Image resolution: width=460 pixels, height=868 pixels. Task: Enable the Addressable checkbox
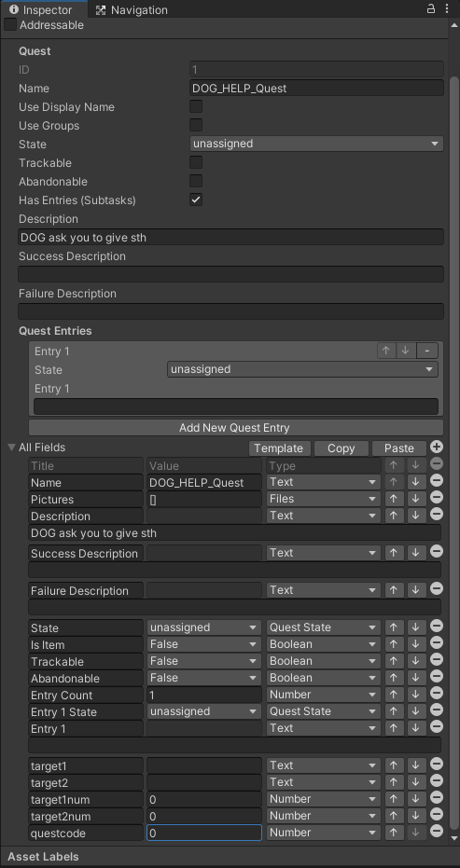point(10,25)
